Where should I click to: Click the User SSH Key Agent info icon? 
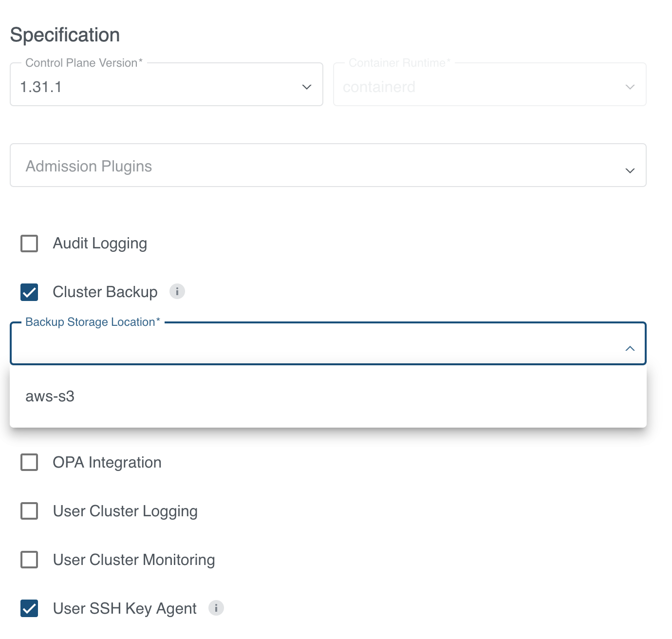(x=216, y=608)
